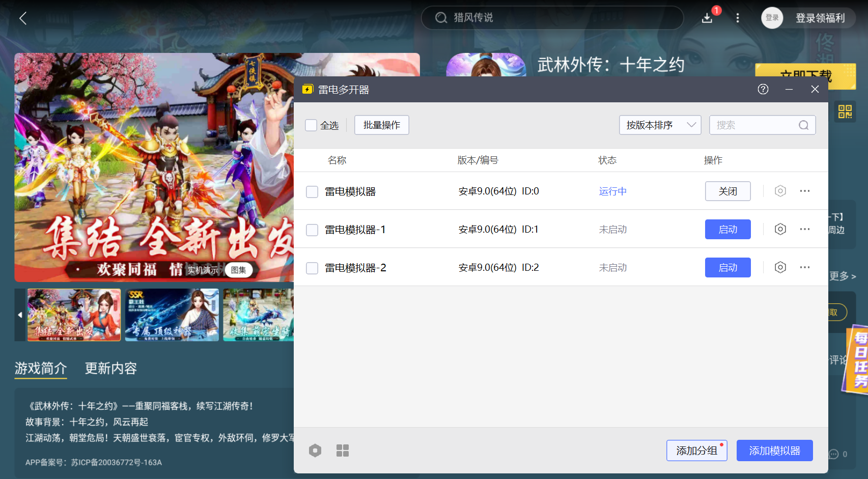Viewport: 868px width, 479px height.
Task: Open help in the multi-instance manager window
Action: coord(763,89)
